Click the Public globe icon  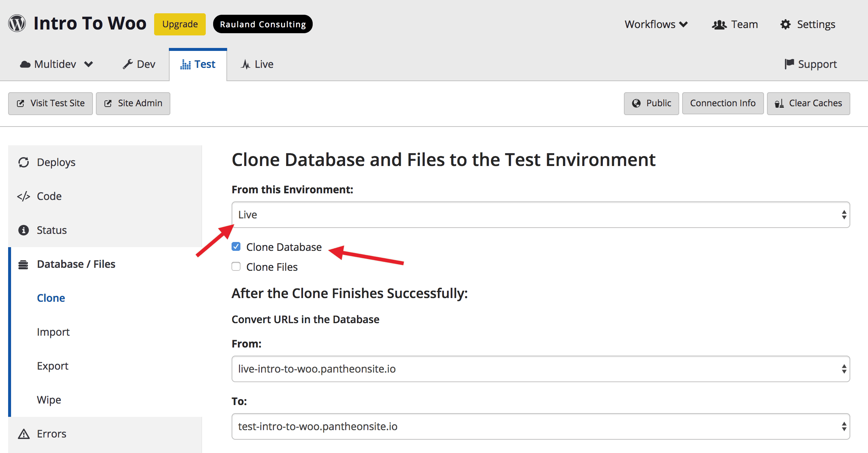point(636,103)
